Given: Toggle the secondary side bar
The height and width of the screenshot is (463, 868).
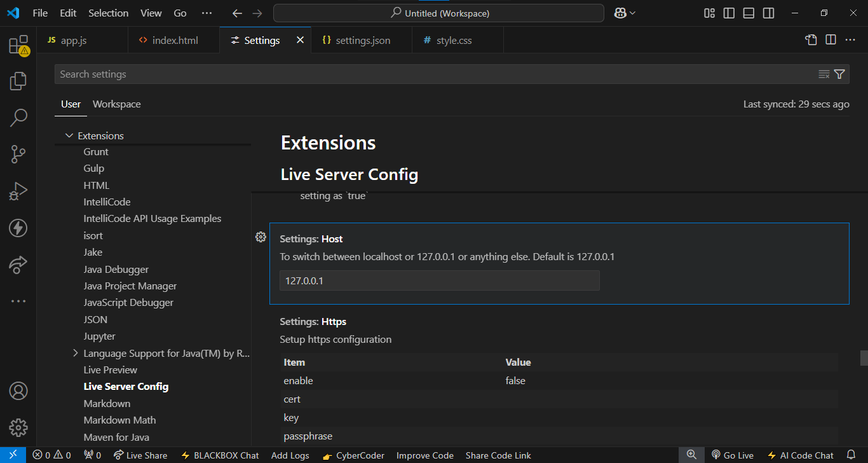Looking at the screenshot, I should [769, 13].
